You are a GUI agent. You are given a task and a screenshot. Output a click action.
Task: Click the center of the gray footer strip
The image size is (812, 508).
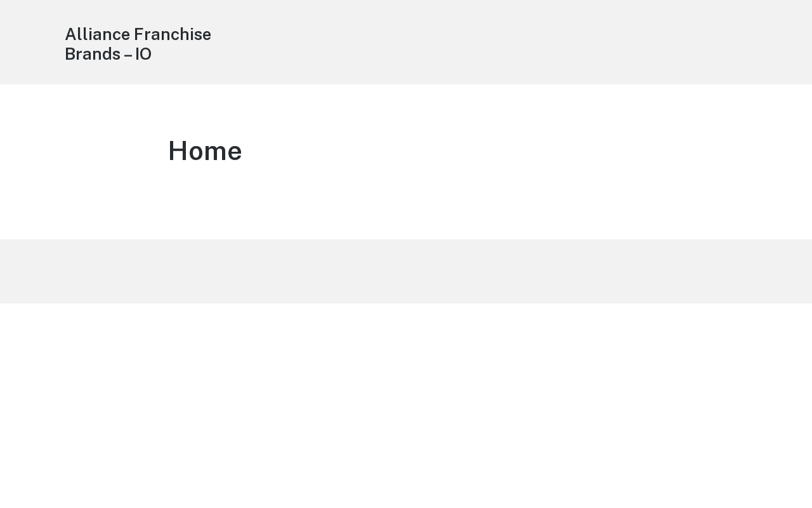tap(406, 271)
